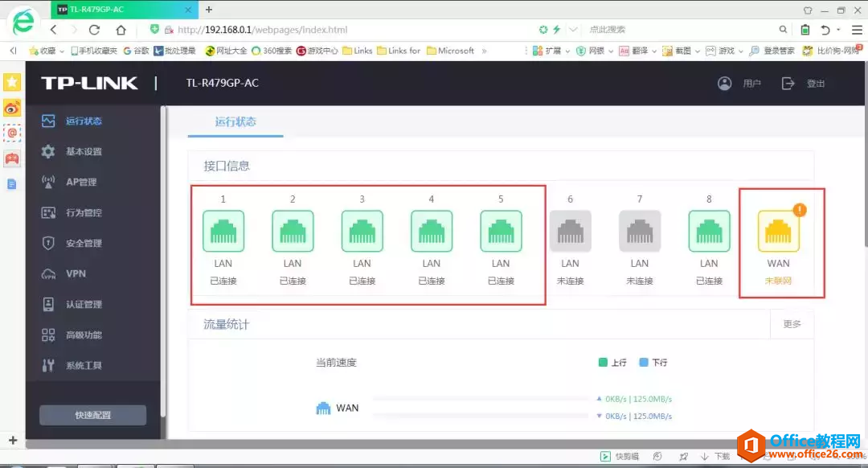
Task: Reload the page with refresh button
Action: pos(95,30)
